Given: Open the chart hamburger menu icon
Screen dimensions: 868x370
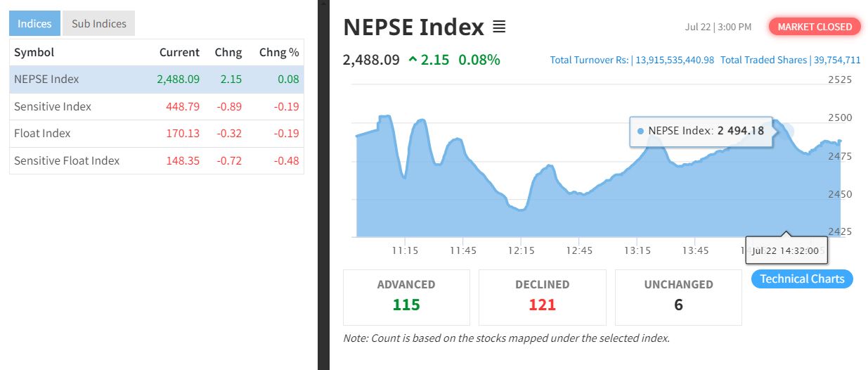Looking at the screenshot, I should click(499, 27).
